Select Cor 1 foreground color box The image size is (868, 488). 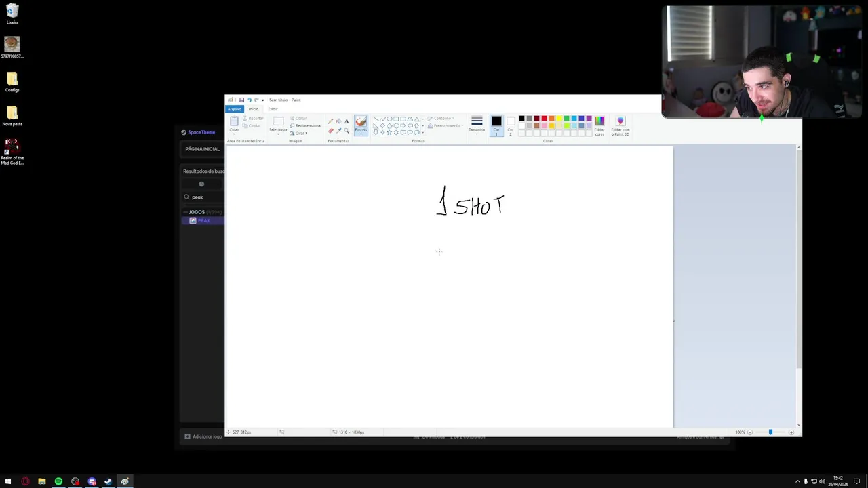(x=496, y=125)
